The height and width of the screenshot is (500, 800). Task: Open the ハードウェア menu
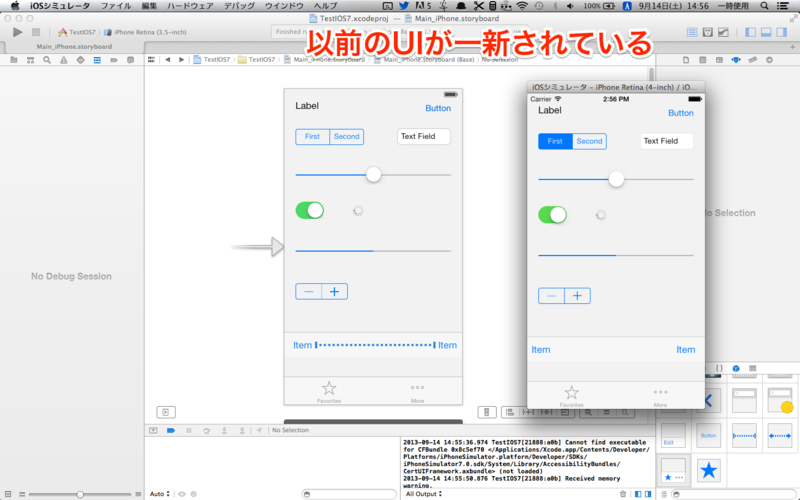pos(190,6)
